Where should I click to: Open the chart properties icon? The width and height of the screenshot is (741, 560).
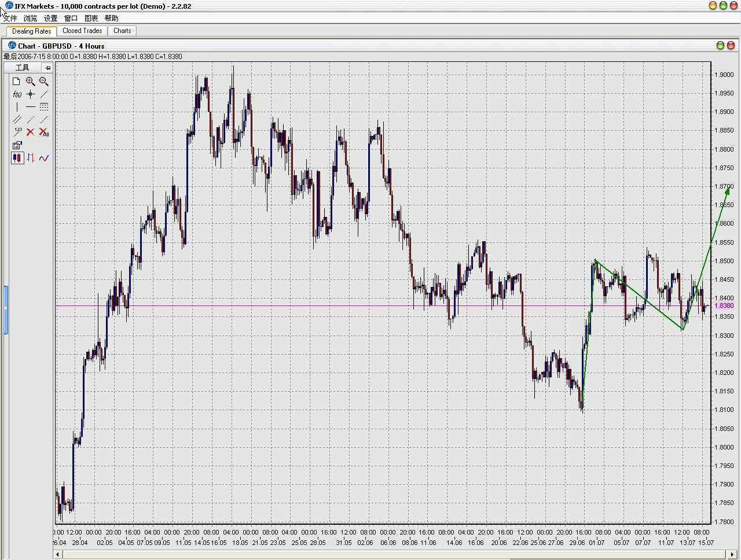pyautogui.click(x=17, y=145)
